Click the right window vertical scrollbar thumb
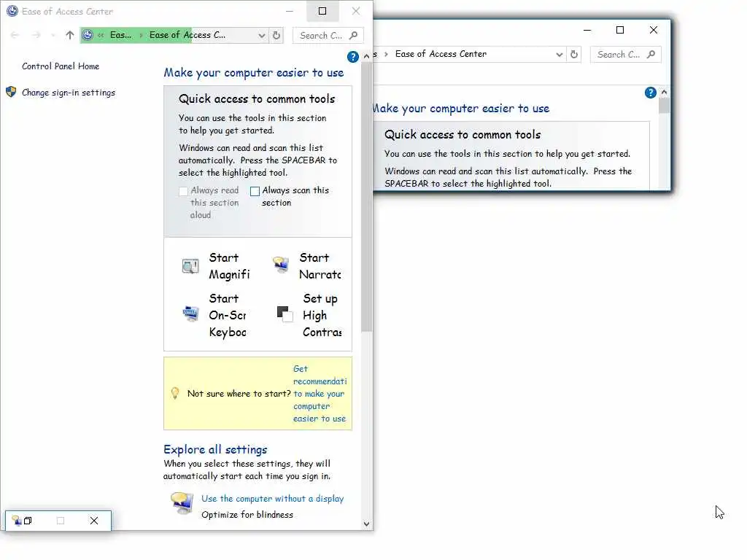The image size is (747, 560). (664, 105)
